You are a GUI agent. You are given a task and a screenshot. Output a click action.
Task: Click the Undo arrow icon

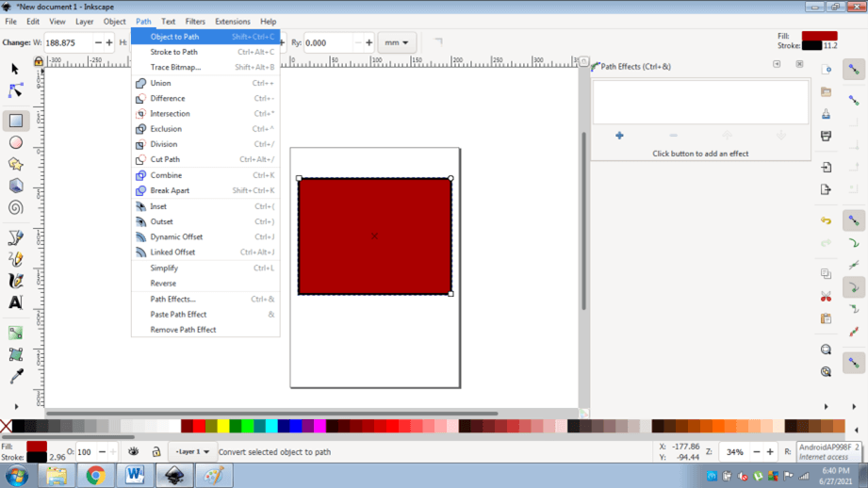click(826, 220)
